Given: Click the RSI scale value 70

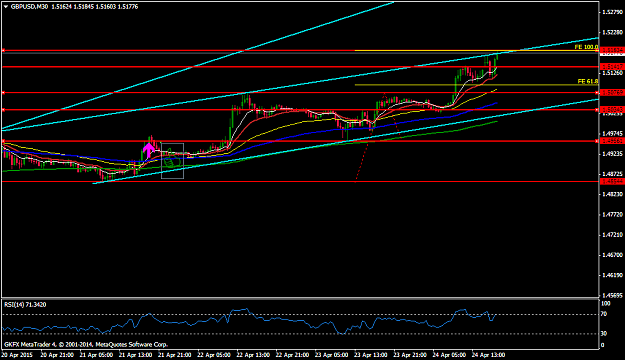Looking at the screenshot, I should (604, 314).
